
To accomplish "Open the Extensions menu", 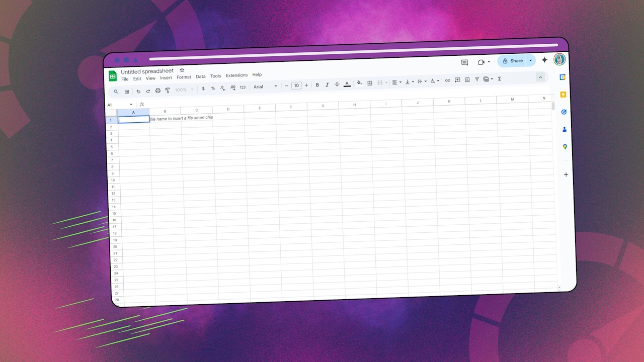I will click(x=236, y=75).
